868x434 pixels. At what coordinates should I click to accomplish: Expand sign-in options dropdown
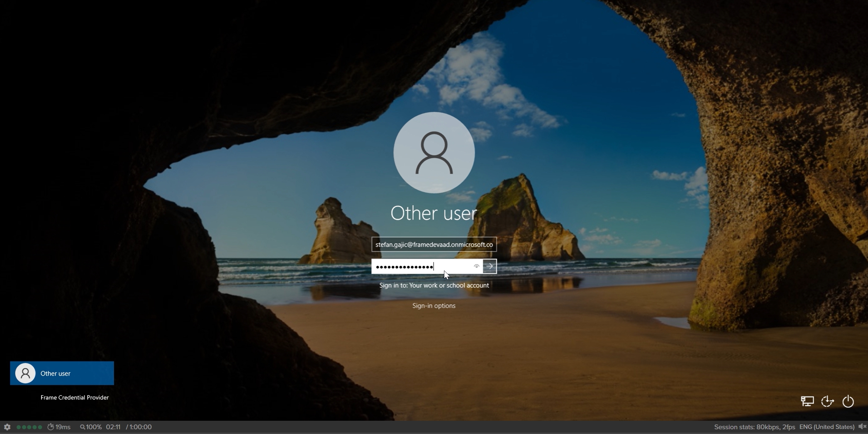tap(433, 306)
